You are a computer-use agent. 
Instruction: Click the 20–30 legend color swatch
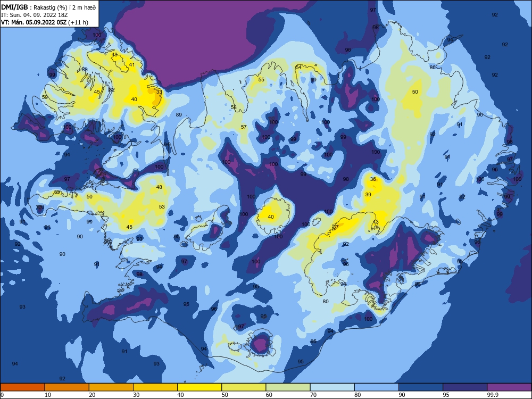pos(111,387)
